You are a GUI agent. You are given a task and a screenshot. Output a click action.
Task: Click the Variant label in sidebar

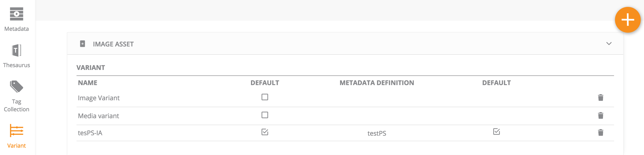[x=17, y=146]
